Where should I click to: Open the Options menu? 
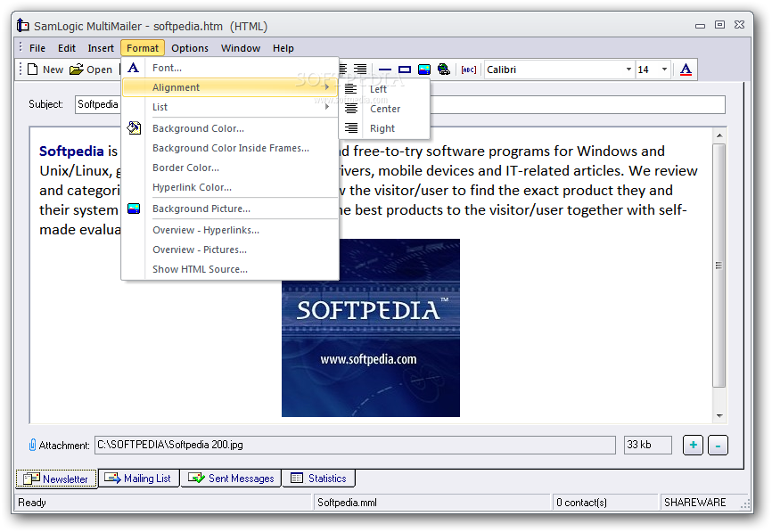tap(190, 48)
